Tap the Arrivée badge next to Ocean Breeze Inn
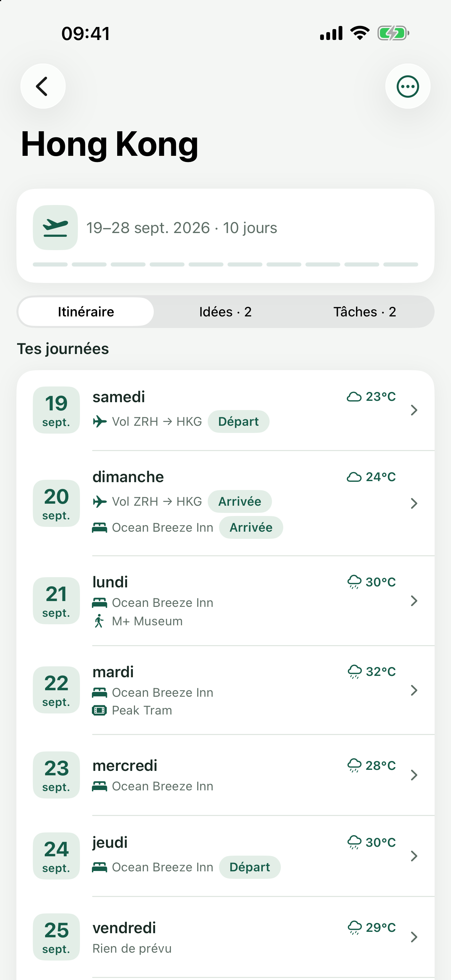 251,528
